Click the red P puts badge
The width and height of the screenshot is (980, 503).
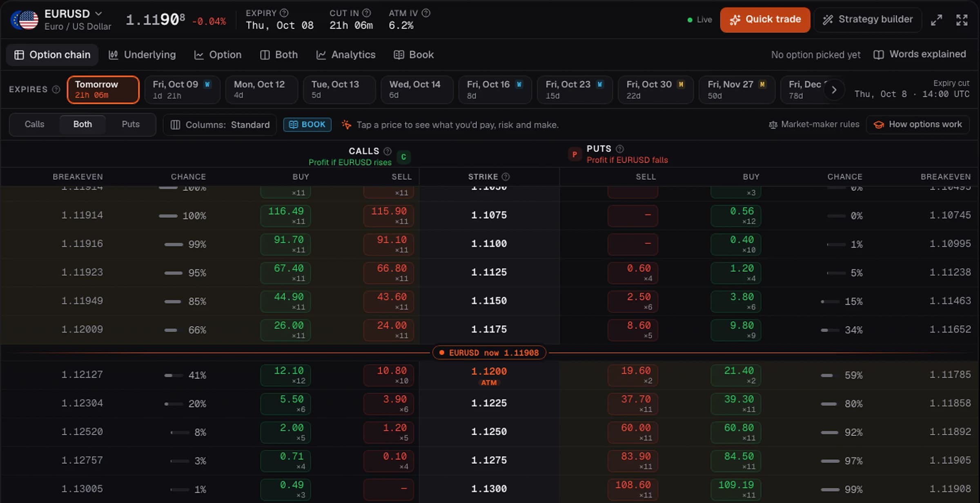tap(575, 154)
